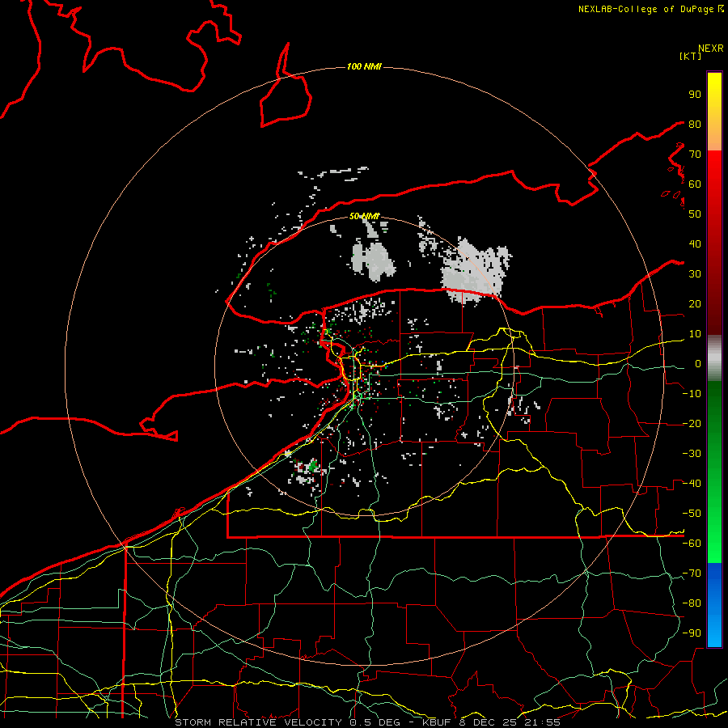Click the 0 value on the velocity scale

[x=698, y=363]
